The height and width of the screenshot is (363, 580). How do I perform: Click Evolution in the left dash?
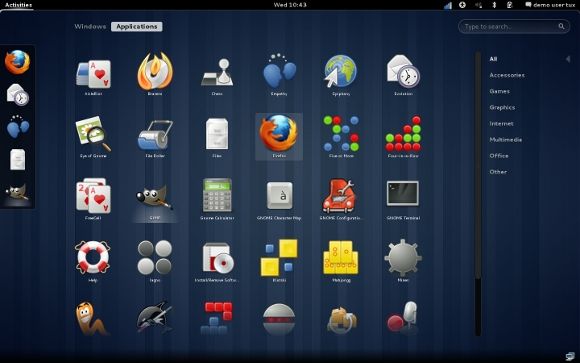coord(17,95)
